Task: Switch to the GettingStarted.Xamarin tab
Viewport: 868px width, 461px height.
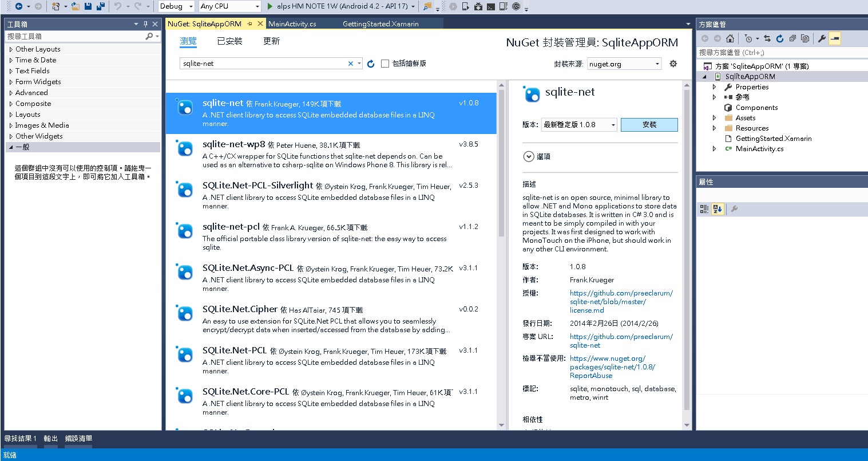Action: pyautogui.click(x=381, y=23)
